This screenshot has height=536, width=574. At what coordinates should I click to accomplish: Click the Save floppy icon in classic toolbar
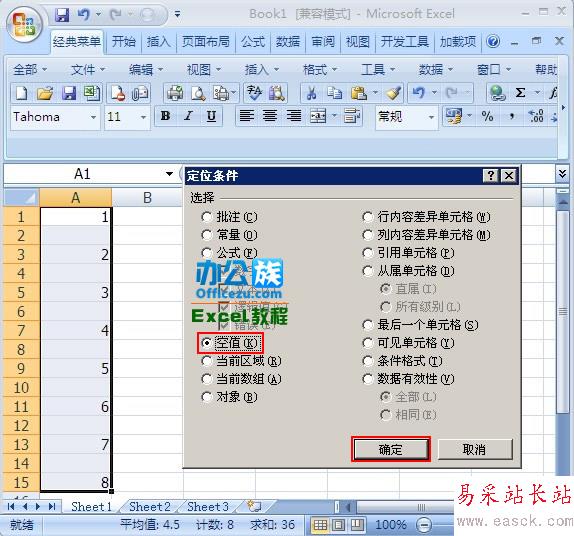point(68,93)
